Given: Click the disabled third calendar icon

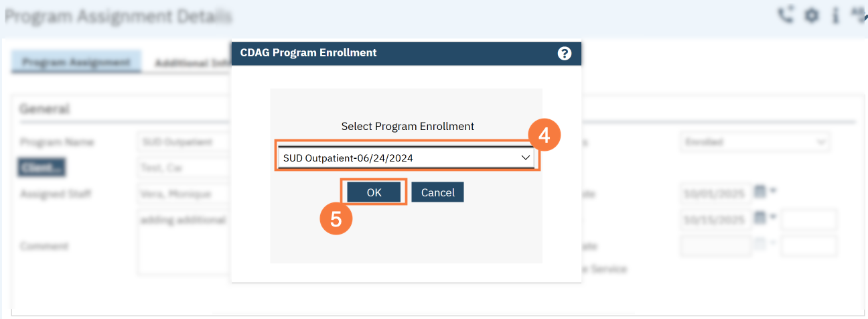Looking at the screenshot, I should point(760,244).
